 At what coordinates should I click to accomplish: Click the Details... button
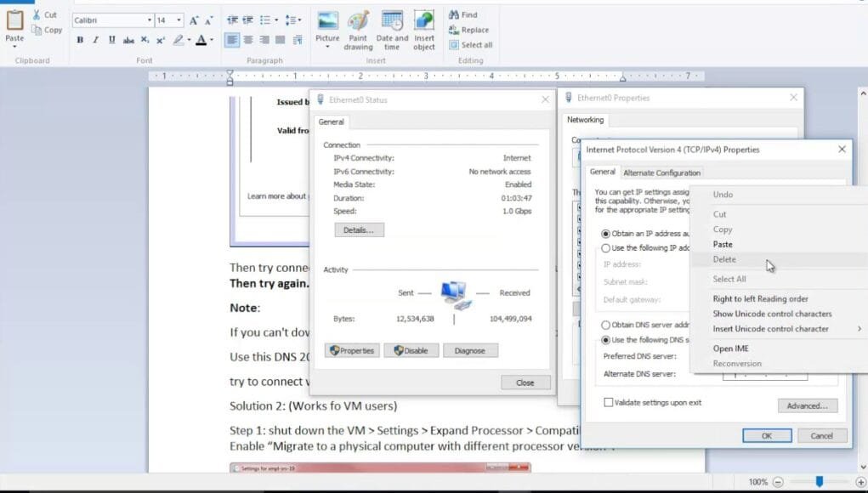click(359, 229)
